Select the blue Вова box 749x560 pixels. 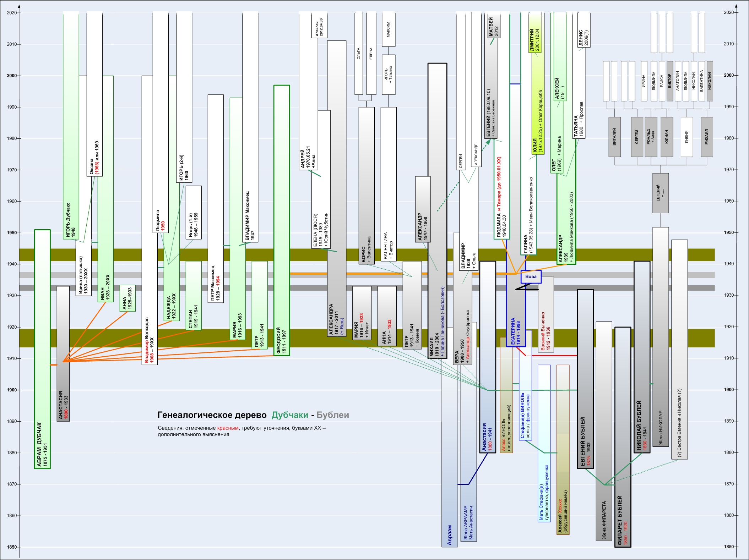click(531, 277)
